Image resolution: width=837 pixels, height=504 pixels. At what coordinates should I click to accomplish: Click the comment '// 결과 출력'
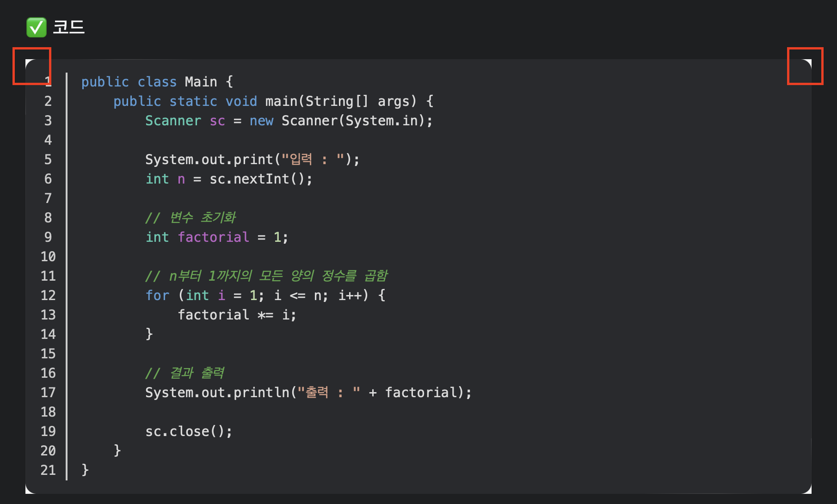point(185,373)
